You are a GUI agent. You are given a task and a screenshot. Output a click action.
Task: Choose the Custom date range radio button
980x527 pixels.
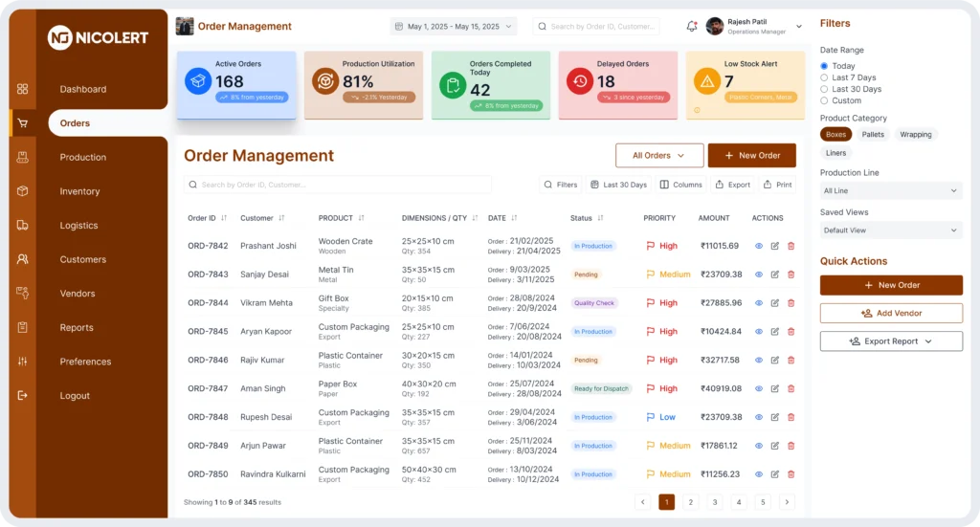click(824, 100)
